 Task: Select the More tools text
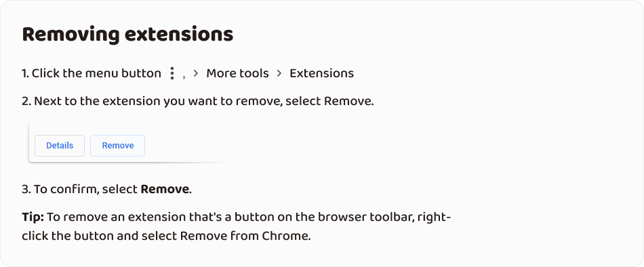coord(237,73)
